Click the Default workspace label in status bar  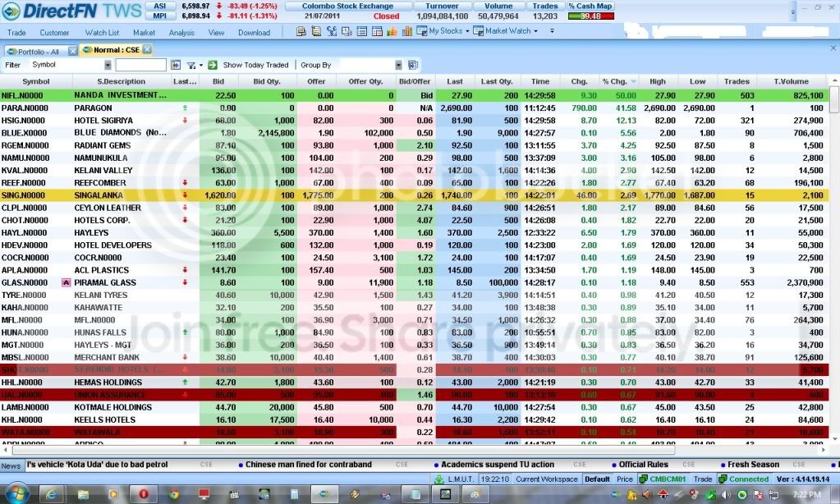click(x=597, y=479)
